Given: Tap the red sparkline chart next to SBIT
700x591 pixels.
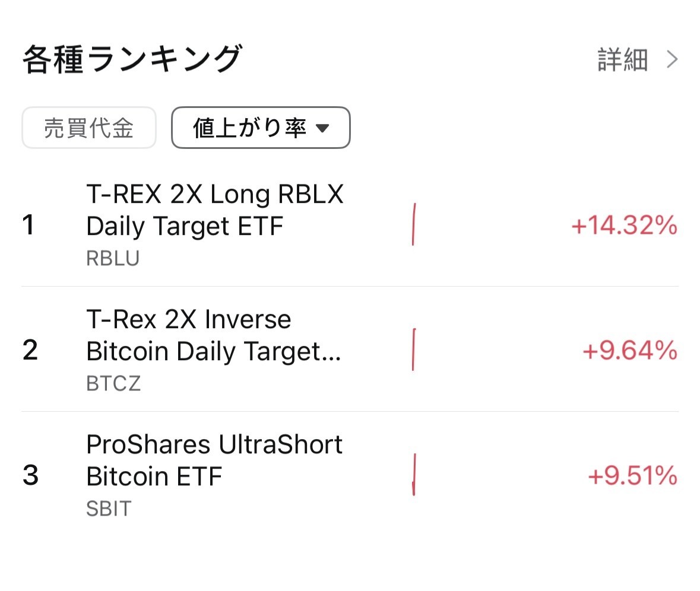Looking at the screenshot, I should [414, 475].
